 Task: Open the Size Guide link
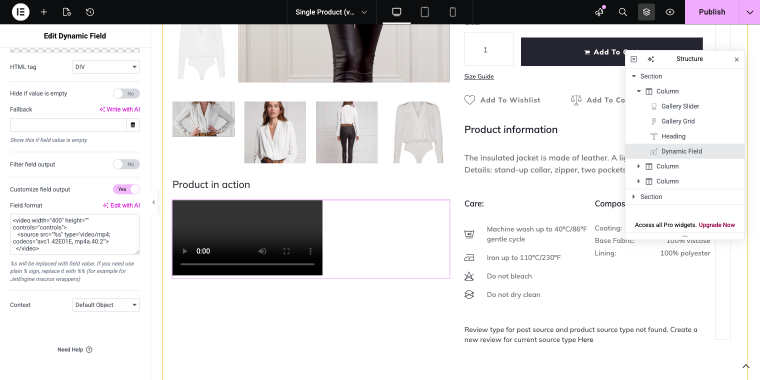(x=479, y=77)
